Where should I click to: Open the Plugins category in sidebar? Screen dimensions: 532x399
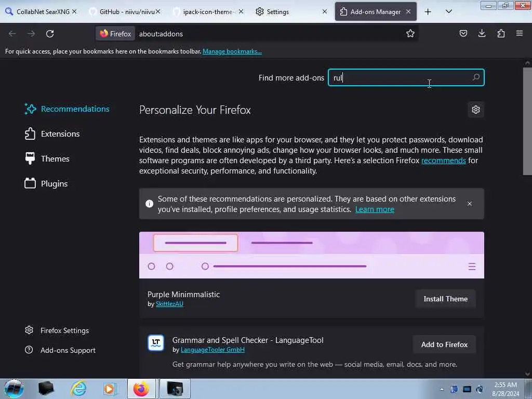(x=46, y=183)
